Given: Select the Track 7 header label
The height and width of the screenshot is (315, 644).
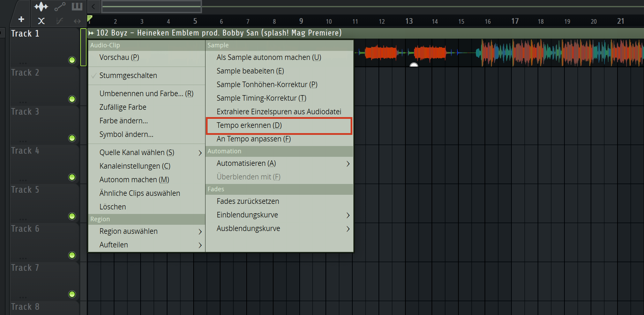Looking at the screenshot, I should click(x=25, y=268).
